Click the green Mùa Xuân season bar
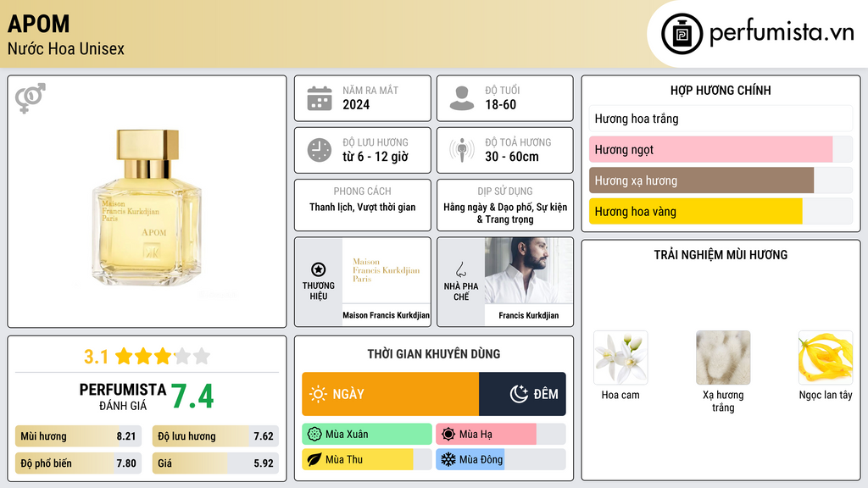The height and width of the screenshot is (488, 868). click(x=367, y=435)
